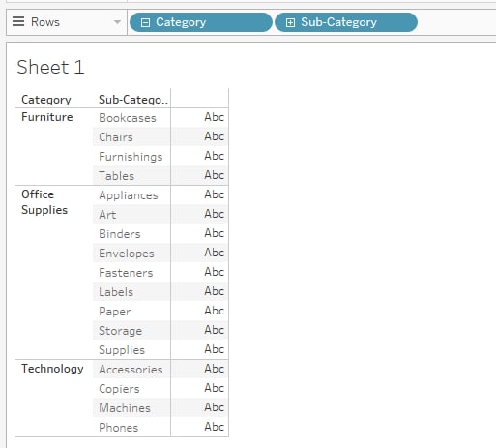The image size is (496, 448).
Task: Select the Fasteners row label
Action: (126, 273)
